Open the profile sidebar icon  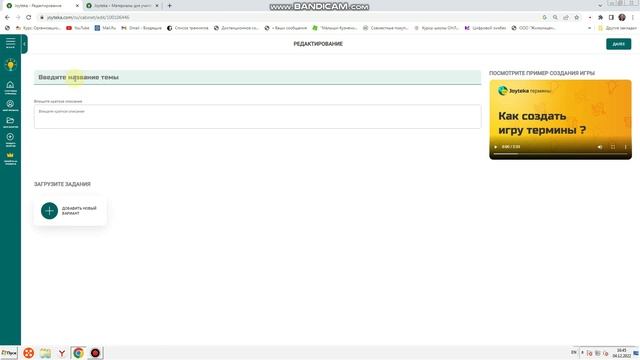click(10, 106)
